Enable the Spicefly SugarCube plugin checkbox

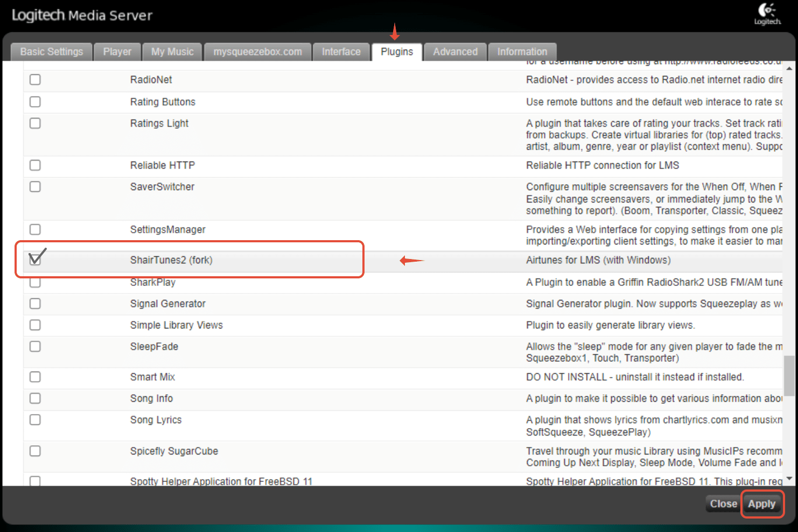(35, 451)
